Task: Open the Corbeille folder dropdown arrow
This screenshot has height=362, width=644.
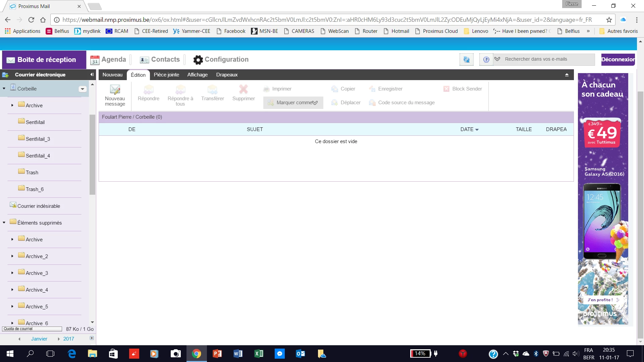Action: click(83, 89)
